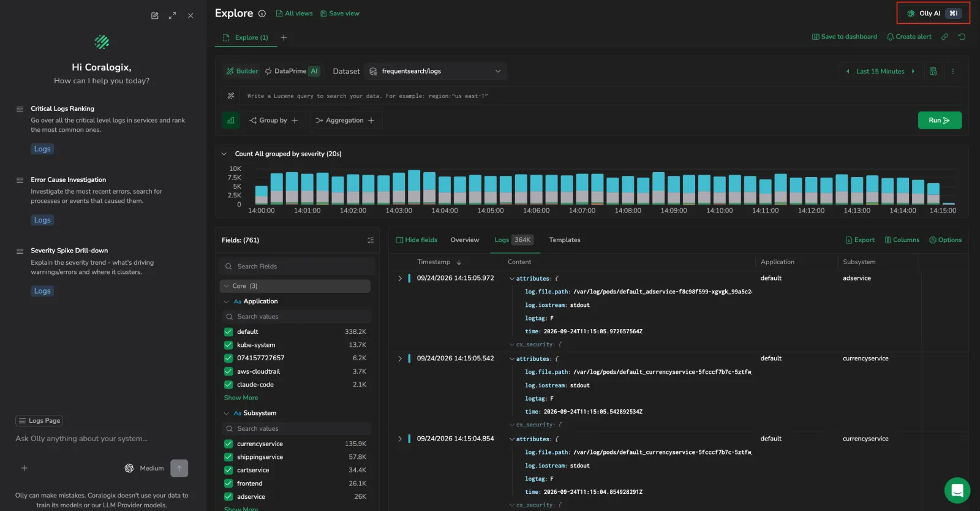Toggle the 074157727657 application checkbox
The width and height of the screenshot is (980, 511).
click(x=228, y=358)
